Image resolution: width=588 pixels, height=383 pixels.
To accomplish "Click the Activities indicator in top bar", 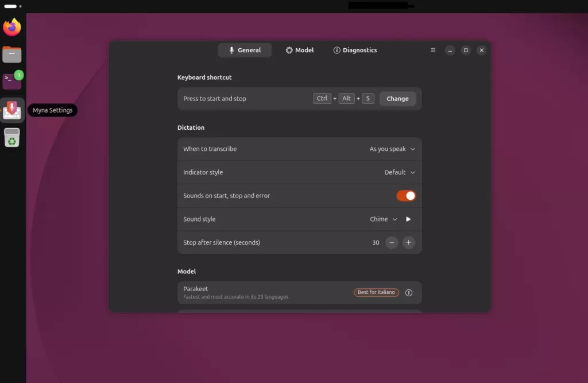I will click(x=13, y=6).
